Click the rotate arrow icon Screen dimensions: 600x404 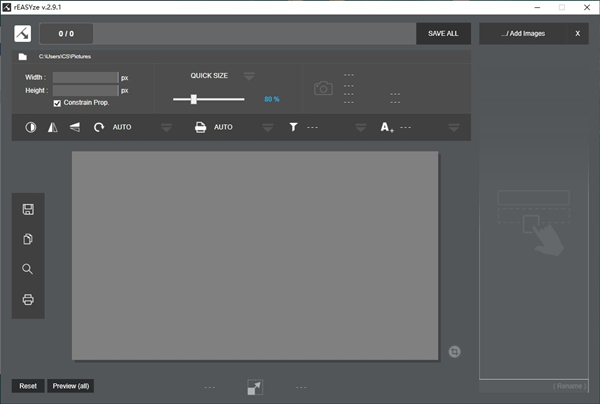pyautogui.click(x=98, y=127)
